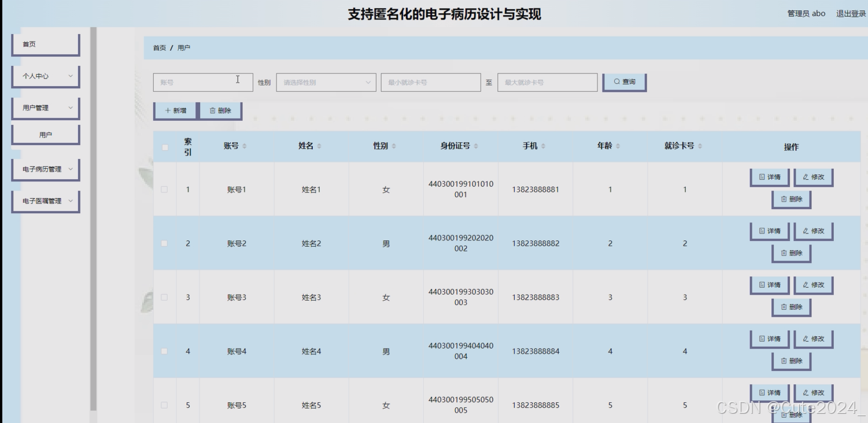Click 修改 for 账号5 row
Viewport: 868px width, 423px height.
tap(814, 393)
